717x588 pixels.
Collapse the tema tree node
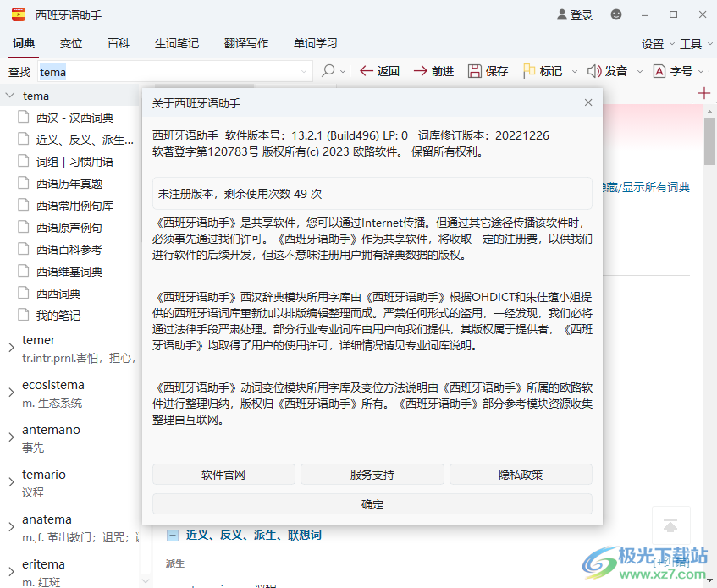9,96
